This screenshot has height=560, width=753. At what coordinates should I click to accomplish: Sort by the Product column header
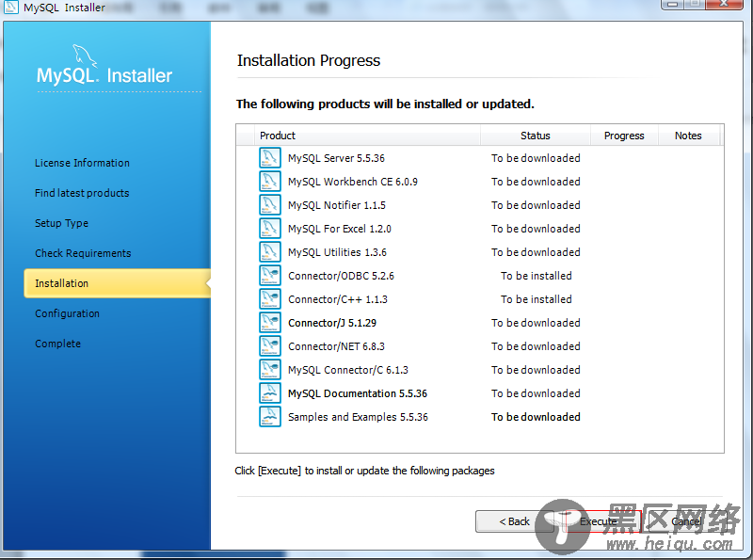click(x=367, y=136)
